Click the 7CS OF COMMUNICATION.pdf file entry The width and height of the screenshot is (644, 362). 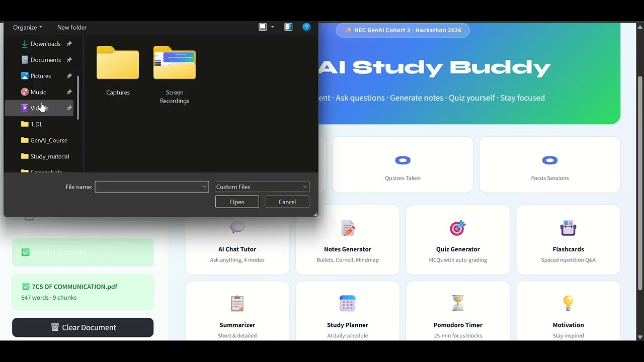[x=83, y=292]
